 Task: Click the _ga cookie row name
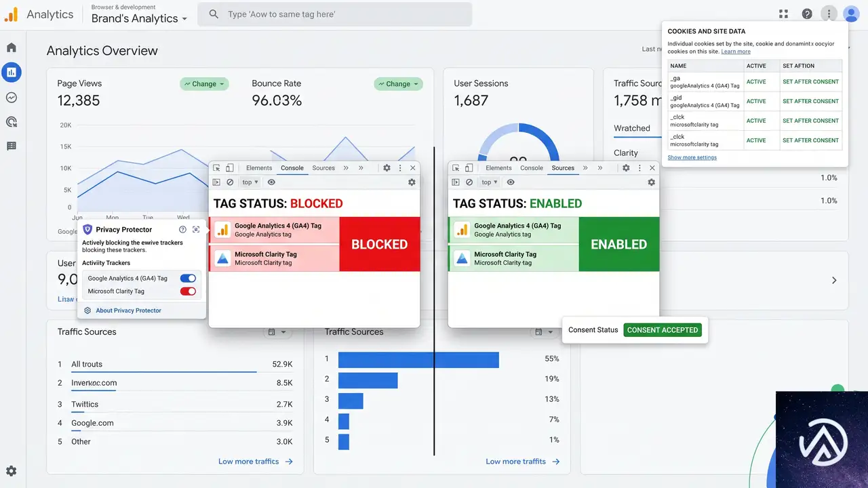(x=675, y=79)
